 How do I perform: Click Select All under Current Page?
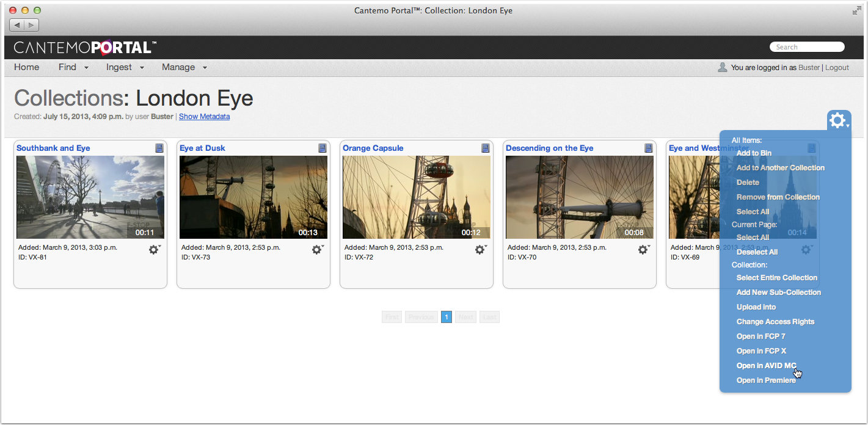[x=753, y=238]
